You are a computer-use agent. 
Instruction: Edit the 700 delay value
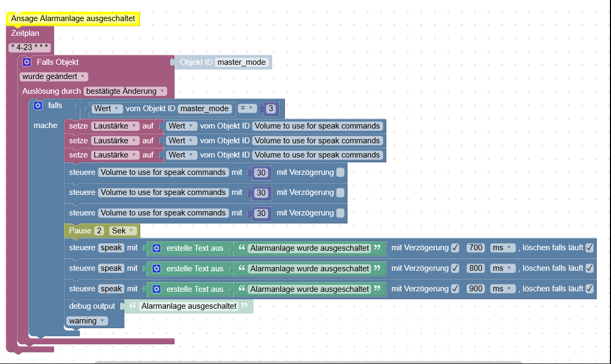(x=476, y=248)
